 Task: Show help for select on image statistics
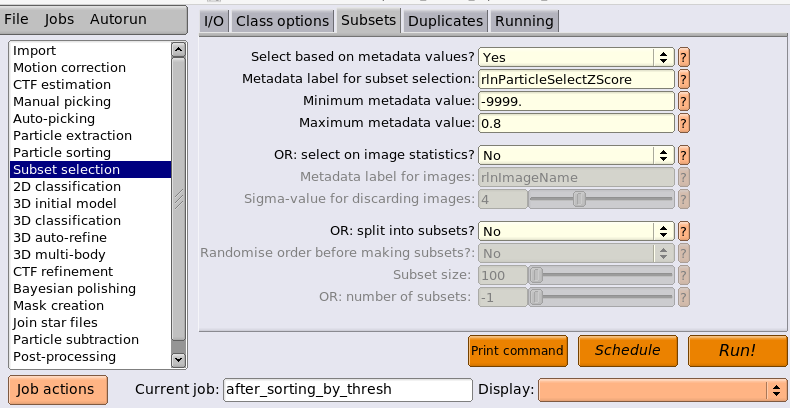click(683, 155)
